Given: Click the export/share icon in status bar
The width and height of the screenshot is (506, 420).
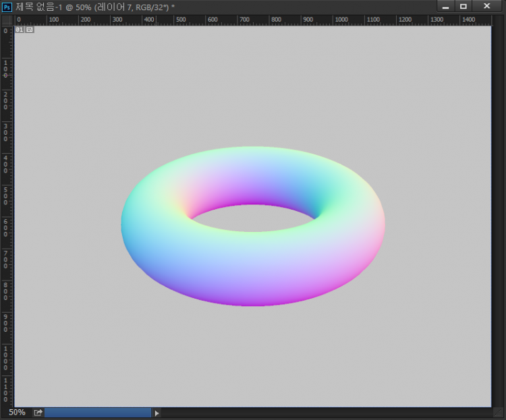Looking at the screenshot, I should coord(38,413).
